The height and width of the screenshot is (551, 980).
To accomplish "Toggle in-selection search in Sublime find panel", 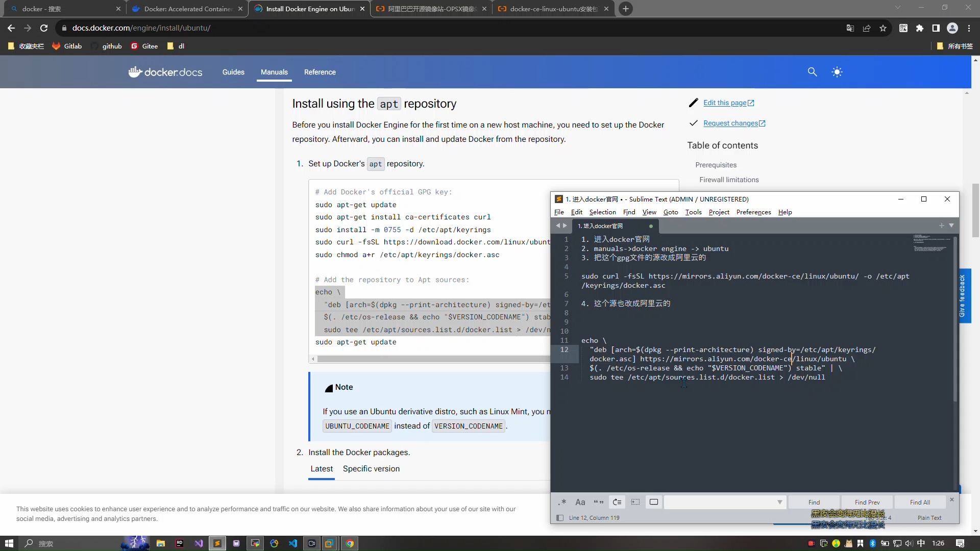I will click(x=635, y=502).
